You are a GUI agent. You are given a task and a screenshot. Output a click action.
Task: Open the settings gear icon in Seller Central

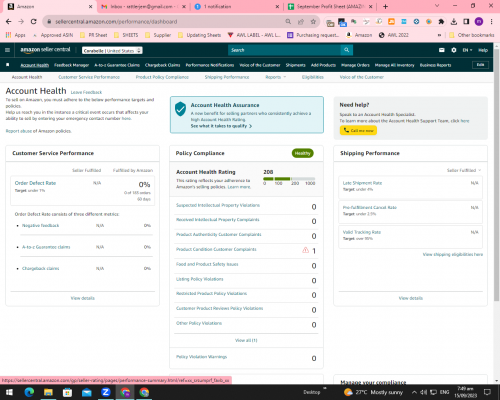click(454, 50)
